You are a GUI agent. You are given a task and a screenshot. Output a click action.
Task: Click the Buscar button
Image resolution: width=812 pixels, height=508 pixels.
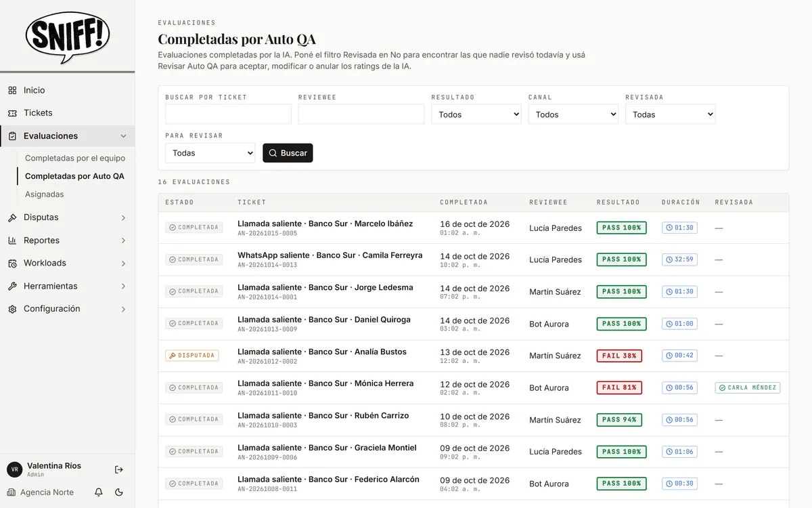pos(288,153)
